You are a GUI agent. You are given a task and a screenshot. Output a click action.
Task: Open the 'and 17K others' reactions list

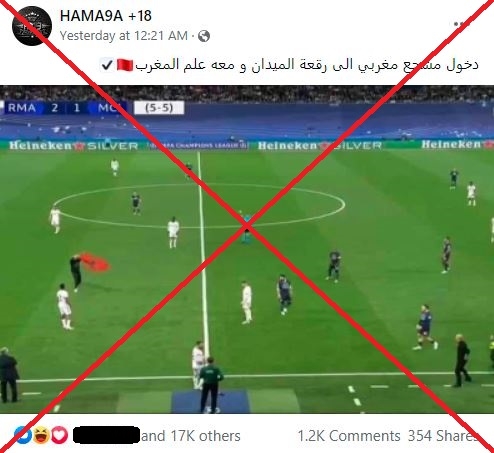coord(191,436)
